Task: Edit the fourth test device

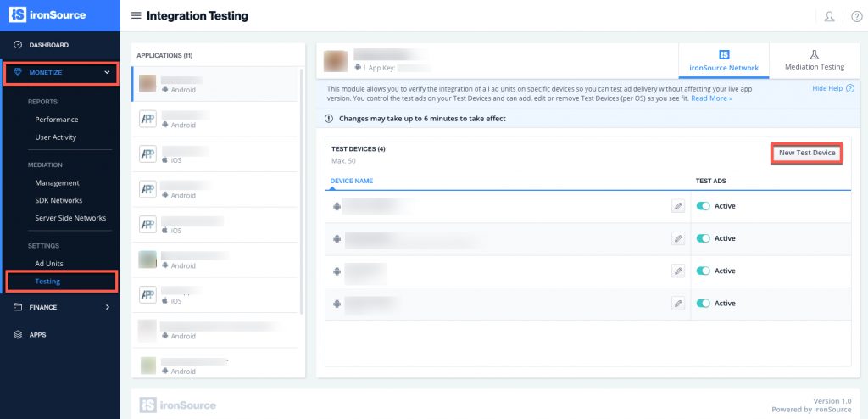Action: tap(677, 303)
